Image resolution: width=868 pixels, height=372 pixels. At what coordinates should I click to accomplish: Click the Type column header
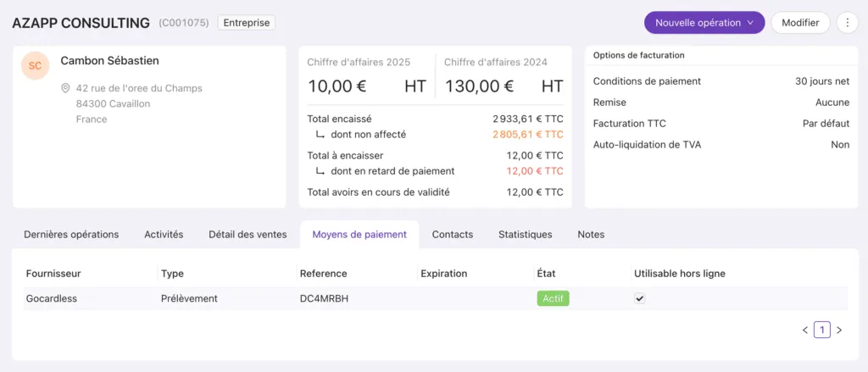[172, 274]
